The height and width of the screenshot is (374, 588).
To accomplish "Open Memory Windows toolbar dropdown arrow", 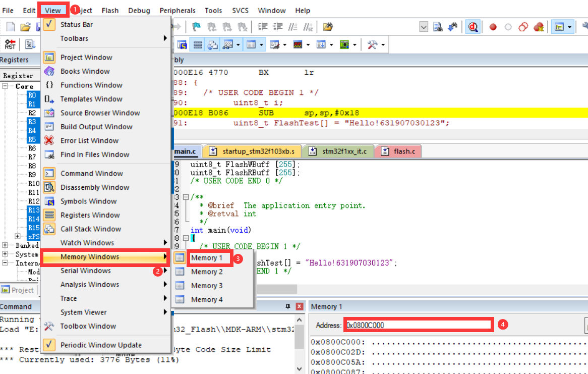I will [x=261, y=45].
